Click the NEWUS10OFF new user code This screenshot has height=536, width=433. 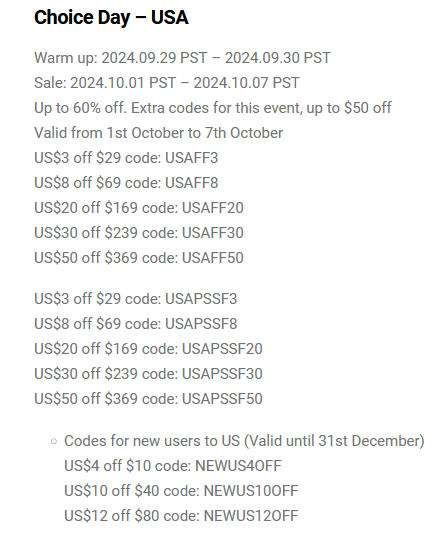[x=251, y=491]
